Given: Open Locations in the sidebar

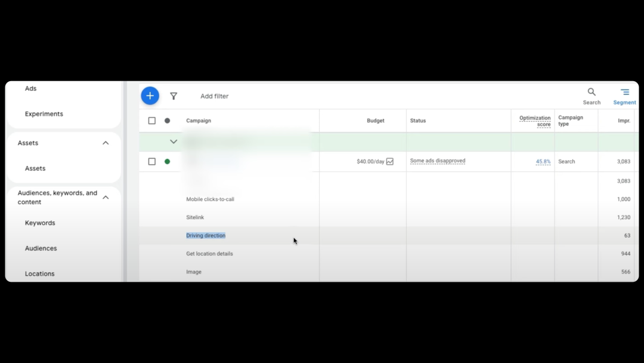Looking at the screenshot, I should [x=39, y=274].
